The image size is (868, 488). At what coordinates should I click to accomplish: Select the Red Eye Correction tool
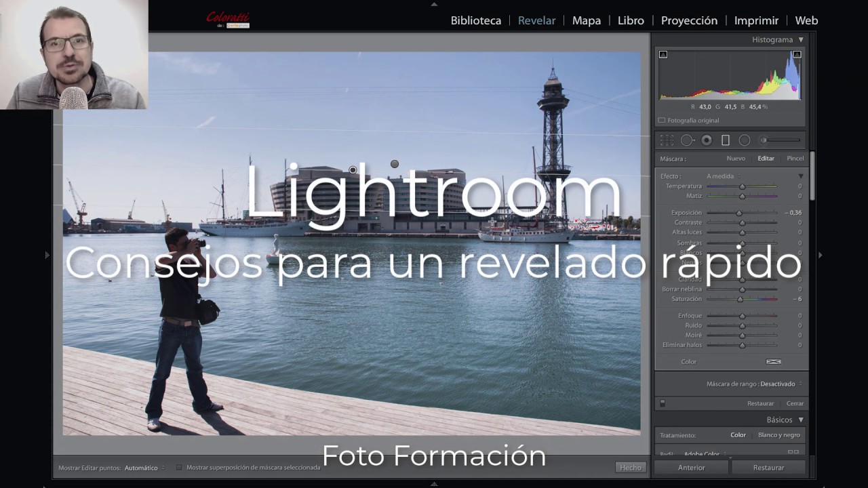[707, 140]
